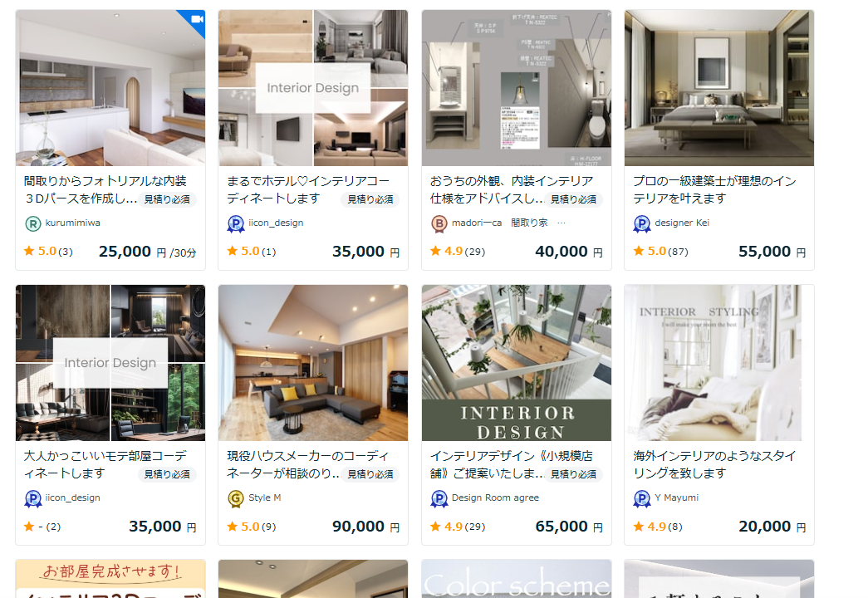Open the living room with yellow cushions thumbnail
This screenshot has width=868, height=598.
tap(313, 363)
